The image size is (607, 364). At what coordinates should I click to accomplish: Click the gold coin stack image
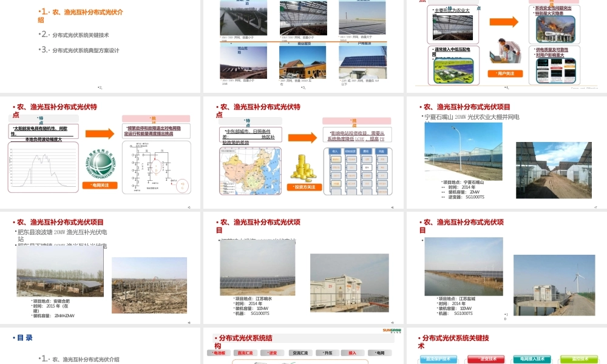pyautogui.click(x=303, y=168)
